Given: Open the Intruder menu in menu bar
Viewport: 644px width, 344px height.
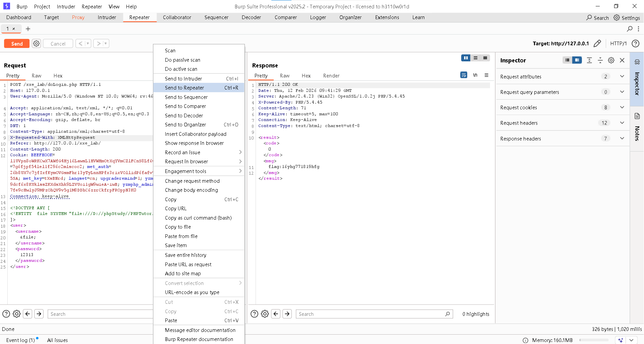Looking at the screenshot, I should pos(66,6).
